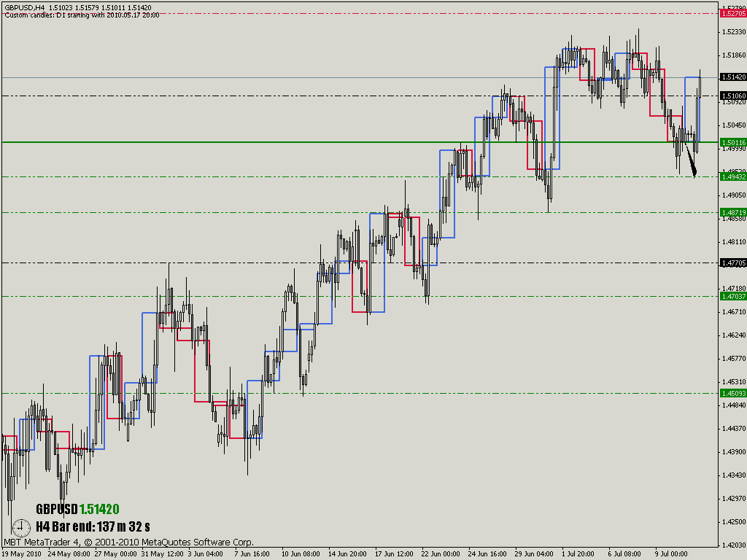
Task: Click the 1.44840 price scale value
Action: coord(734,405)
